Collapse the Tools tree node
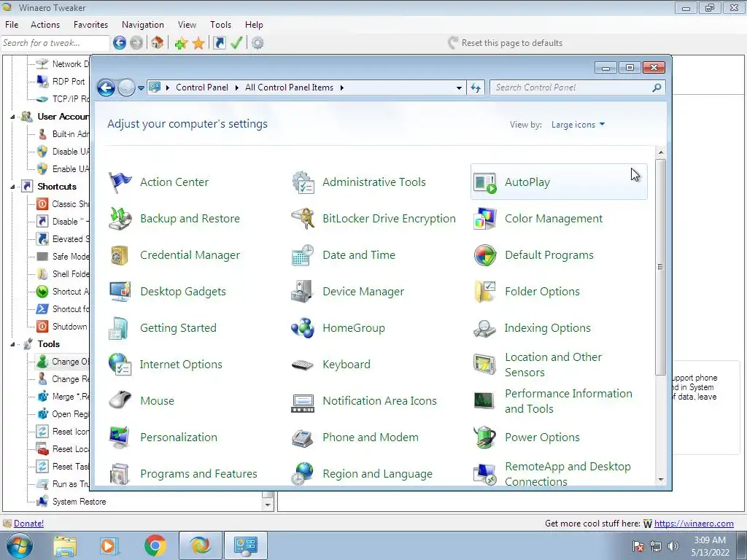The image size is (747, 560). [13, 344]
